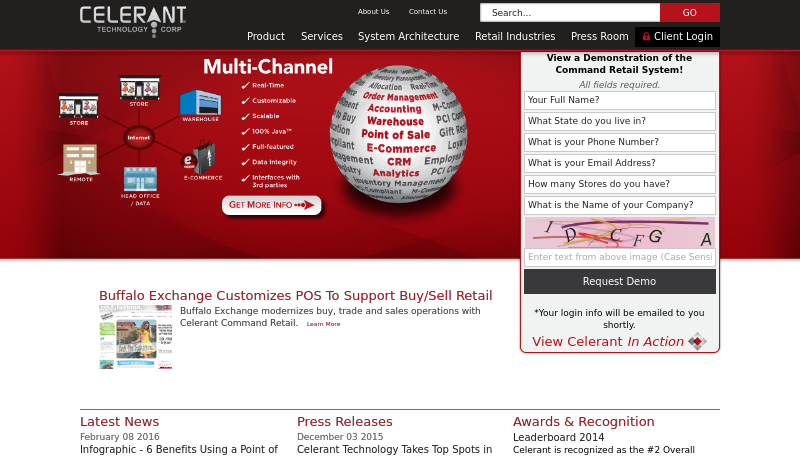Follow the About Us link
Image resolution: width=800 pixels, height=456 pixels.
click(x=373, y=11)
